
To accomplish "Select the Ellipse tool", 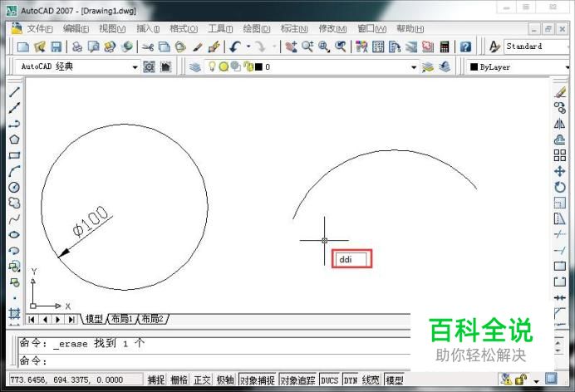I will pos(14,235).
